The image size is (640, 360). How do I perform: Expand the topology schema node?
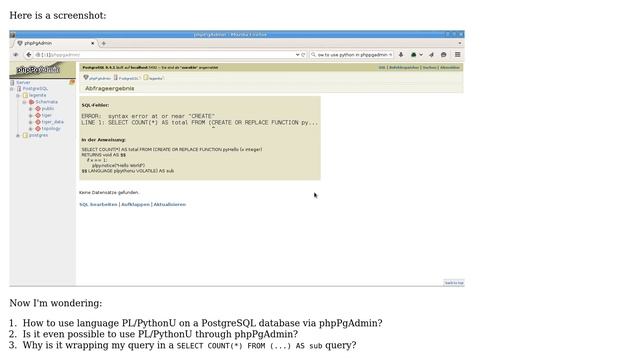point(31,129)
